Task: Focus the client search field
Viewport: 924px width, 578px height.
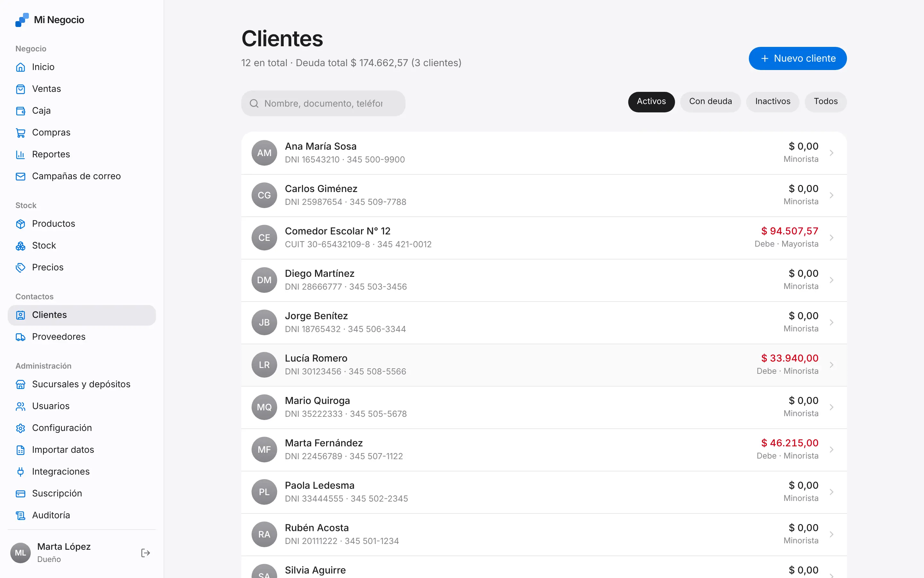Action: tap(323, 103)
